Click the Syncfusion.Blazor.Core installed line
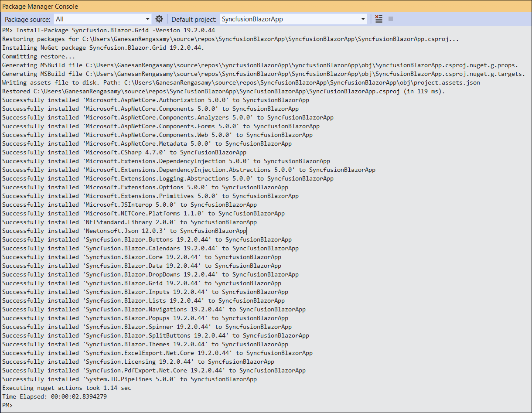The height and width of the screenshot is (413, 532). [142, 257]
